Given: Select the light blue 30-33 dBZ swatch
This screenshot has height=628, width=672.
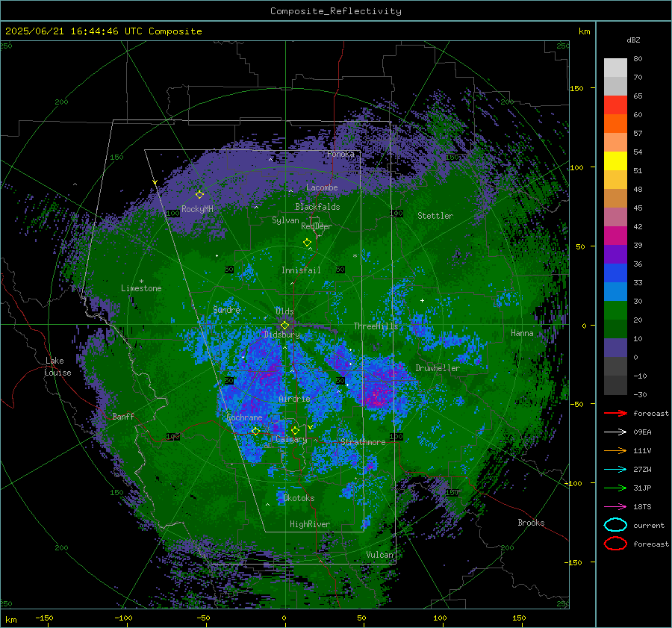Looking at the screenshot, I should click(x=615, y=291).
